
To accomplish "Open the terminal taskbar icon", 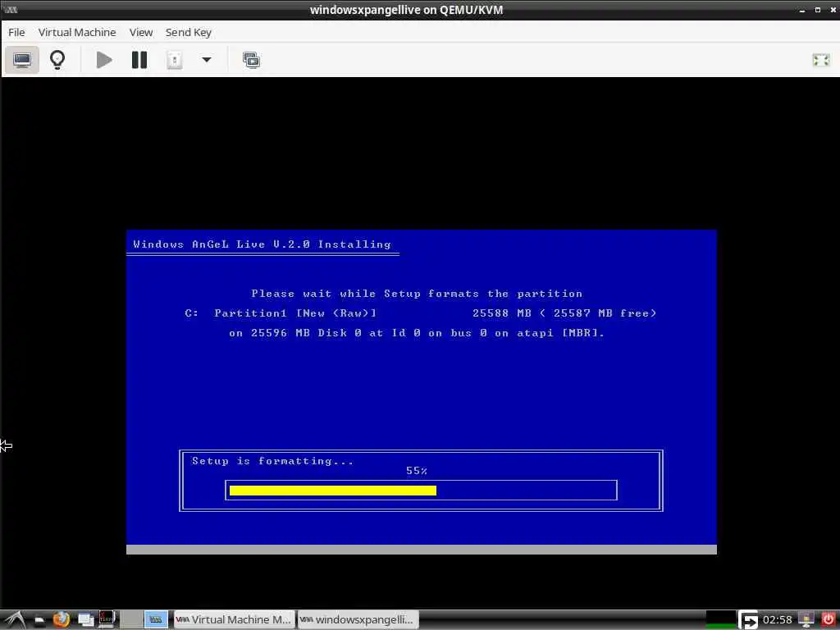I will click(107, 619).
